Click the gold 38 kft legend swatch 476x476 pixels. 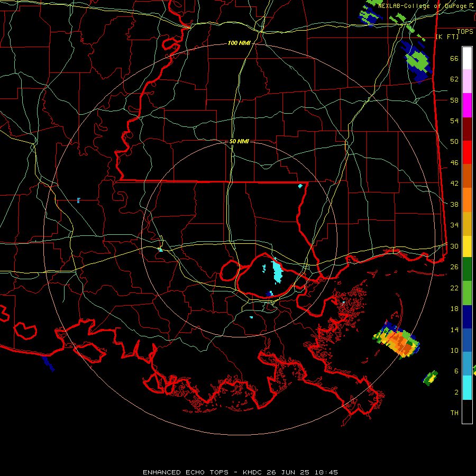point(467,224)
